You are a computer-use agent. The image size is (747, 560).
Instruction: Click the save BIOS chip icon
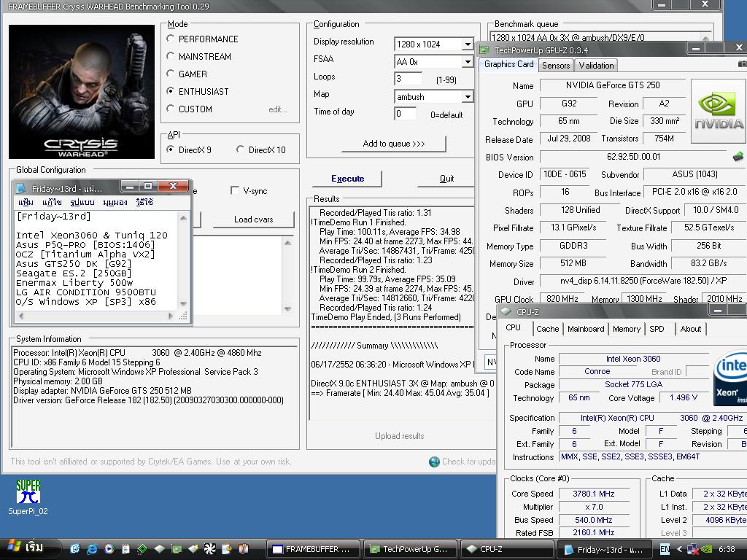[x=738, y=157]
